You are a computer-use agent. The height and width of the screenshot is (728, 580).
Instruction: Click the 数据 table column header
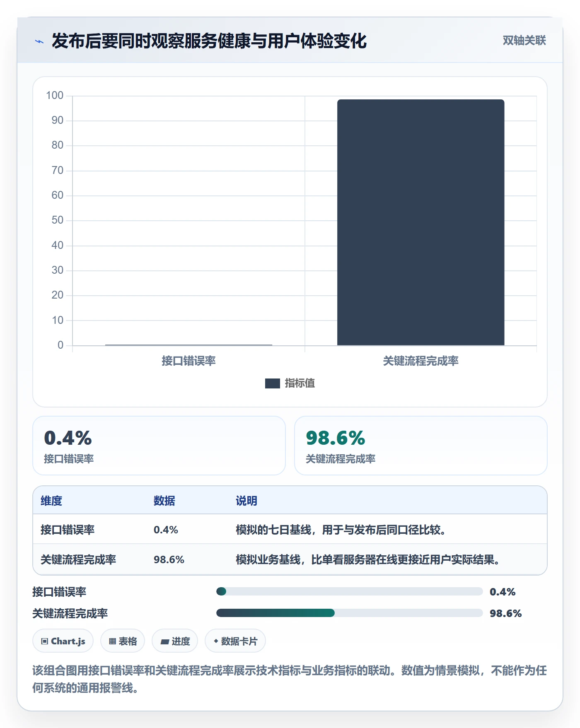164,501
